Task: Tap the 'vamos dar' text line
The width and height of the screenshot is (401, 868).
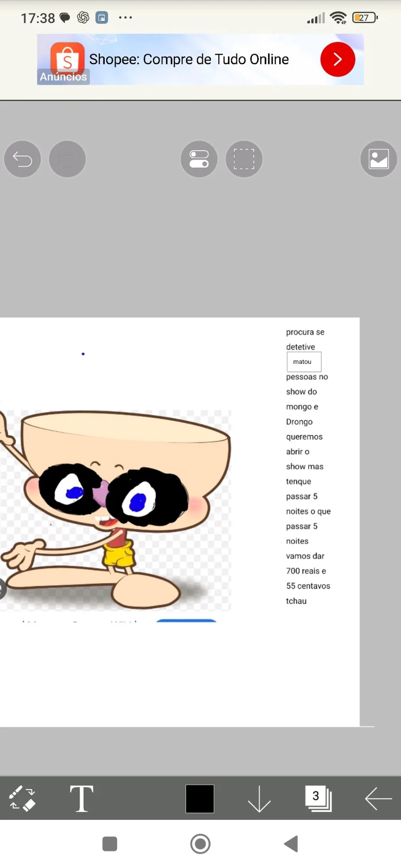Action: tap(305, 556)
